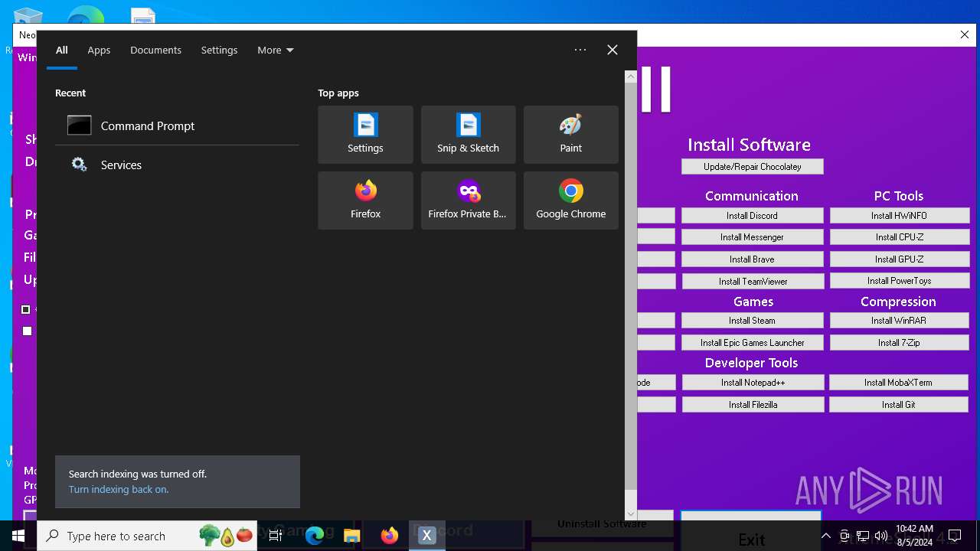
Task: Click the search panel scrollbar down arrow
Action: click(631, 514)
